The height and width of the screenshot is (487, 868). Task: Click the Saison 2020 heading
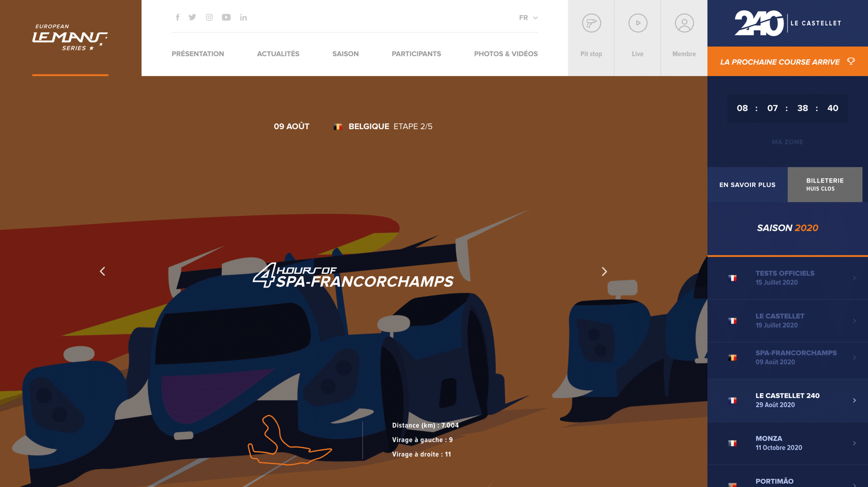787,228
